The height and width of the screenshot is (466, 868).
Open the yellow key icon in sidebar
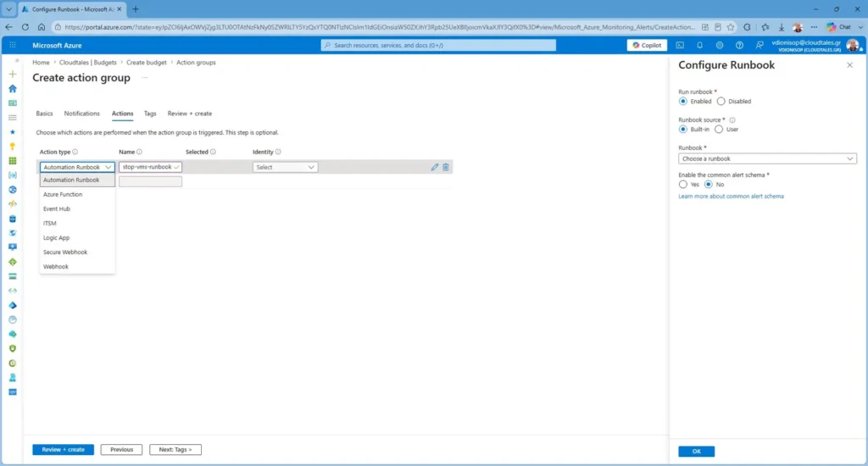13,146
